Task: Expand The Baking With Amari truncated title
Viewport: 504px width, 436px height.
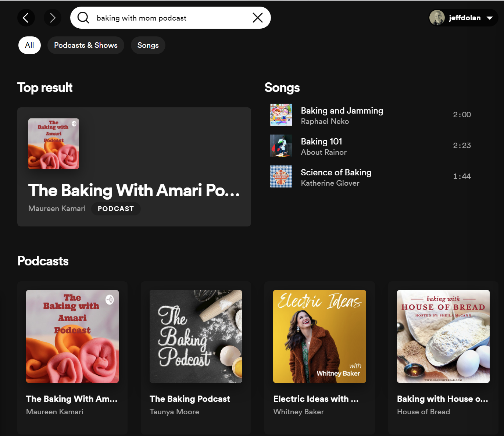Action: (x=134, y=190)
